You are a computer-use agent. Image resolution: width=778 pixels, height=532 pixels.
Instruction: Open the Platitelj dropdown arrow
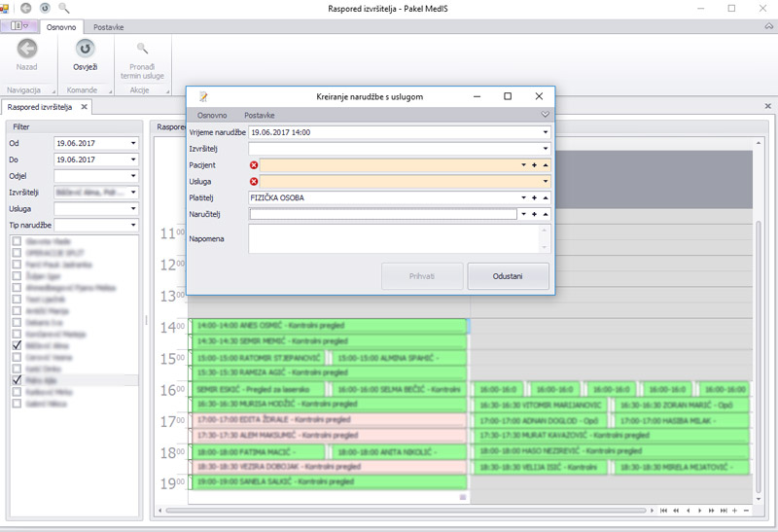523,198
